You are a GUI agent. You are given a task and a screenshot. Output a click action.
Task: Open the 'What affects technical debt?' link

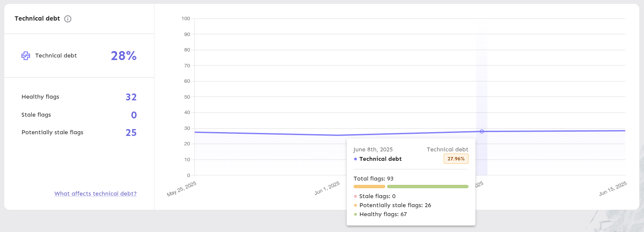coord(95,194)
